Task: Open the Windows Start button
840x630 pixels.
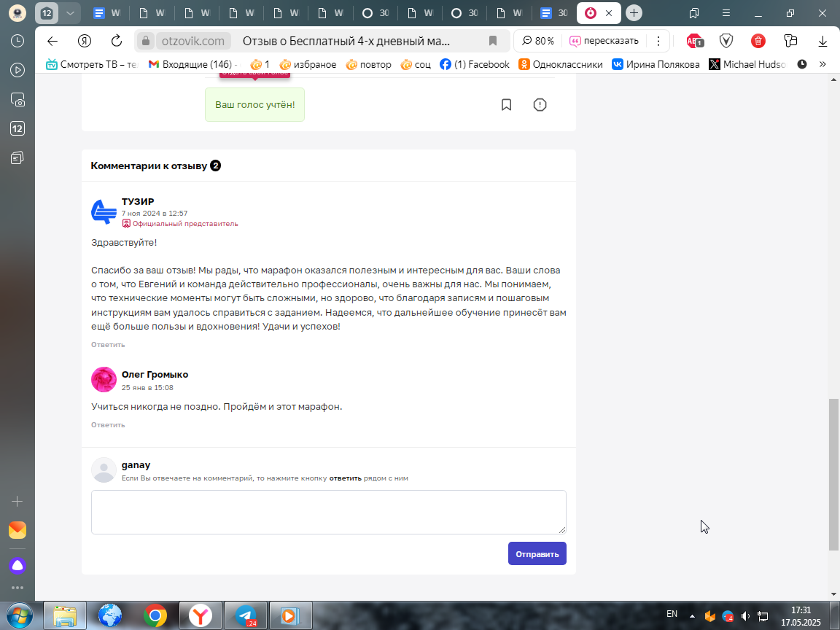Action: (x=19, y=615)
